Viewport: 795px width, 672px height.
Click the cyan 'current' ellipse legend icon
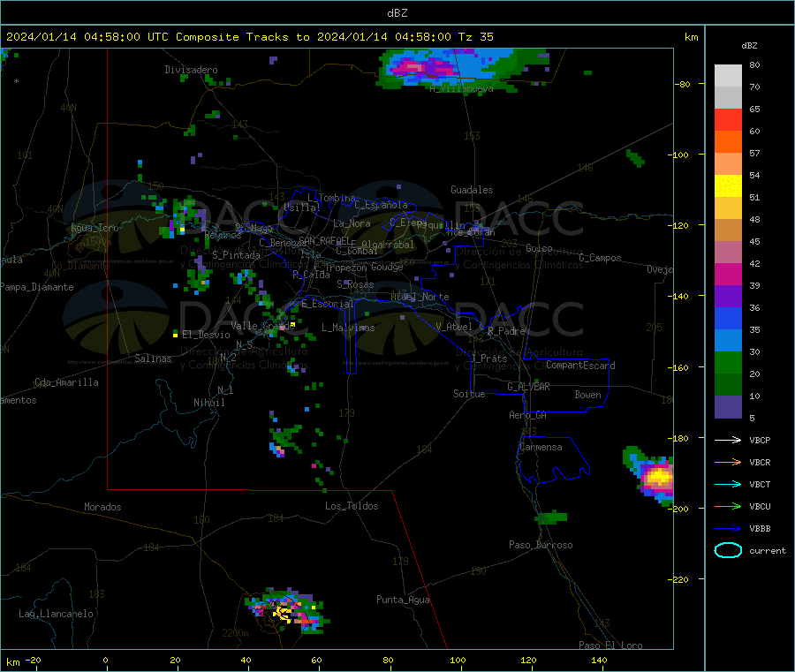coord(728,550)
